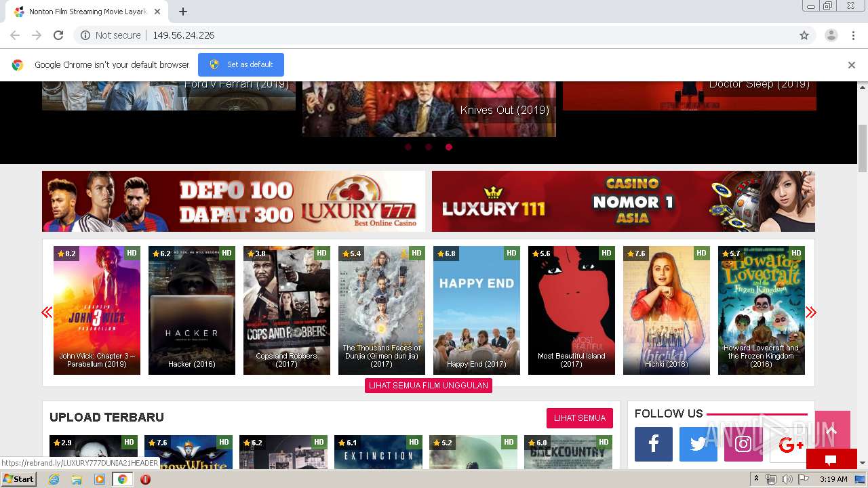Screen dimensions: 868x488
Task: Go back to the previous page
Action: tap(15, 35)
